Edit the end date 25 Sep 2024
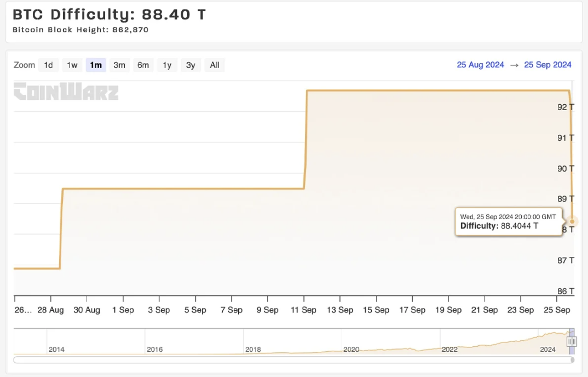Image resolution: width=588 pixels, height=377 pixels. click(x=547, y=65)
